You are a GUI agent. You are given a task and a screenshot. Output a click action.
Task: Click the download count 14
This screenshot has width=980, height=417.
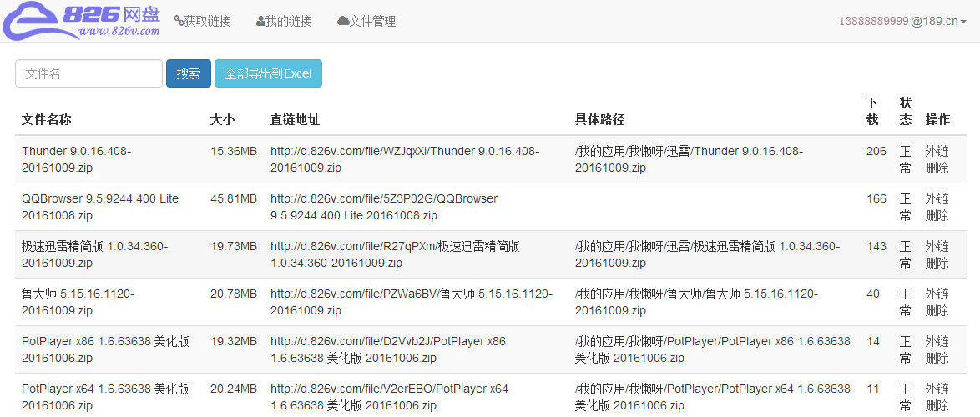873,341
